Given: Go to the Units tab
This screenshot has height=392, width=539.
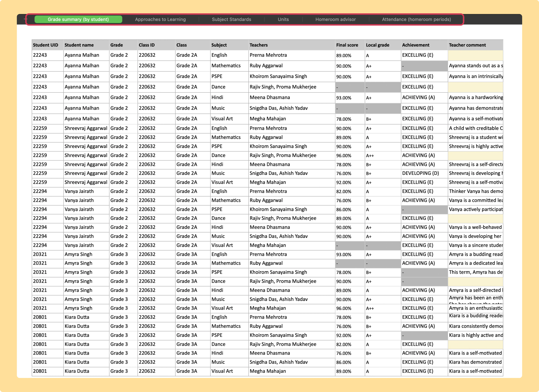Looking at the screenshot, I should (x=283, y=19).
